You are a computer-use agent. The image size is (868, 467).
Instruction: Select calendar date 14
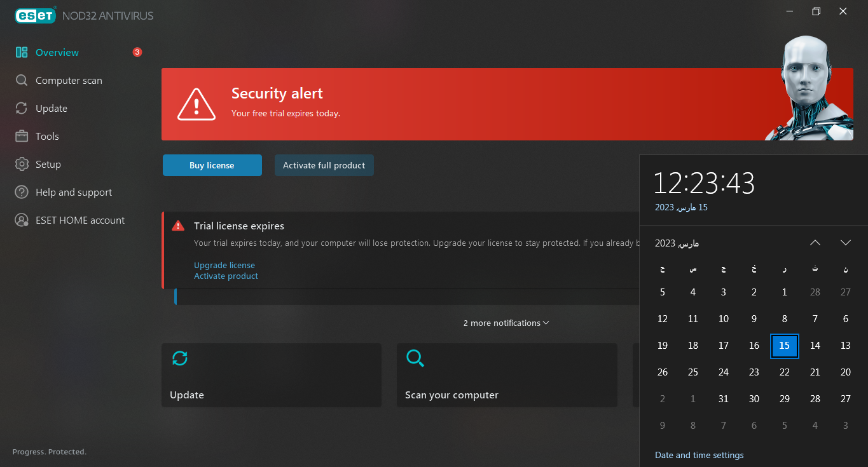[x=815, y=346]
